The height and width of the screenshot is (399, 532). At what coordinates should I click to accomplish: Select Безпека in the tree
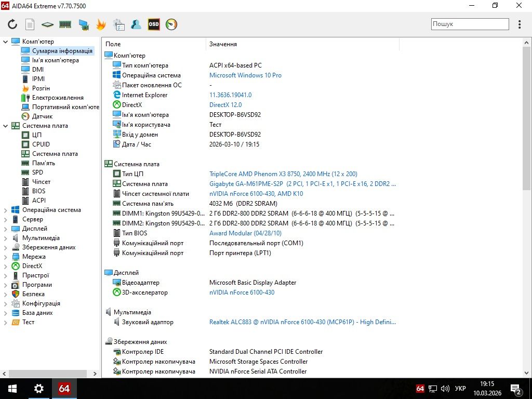tap(33, 294)
